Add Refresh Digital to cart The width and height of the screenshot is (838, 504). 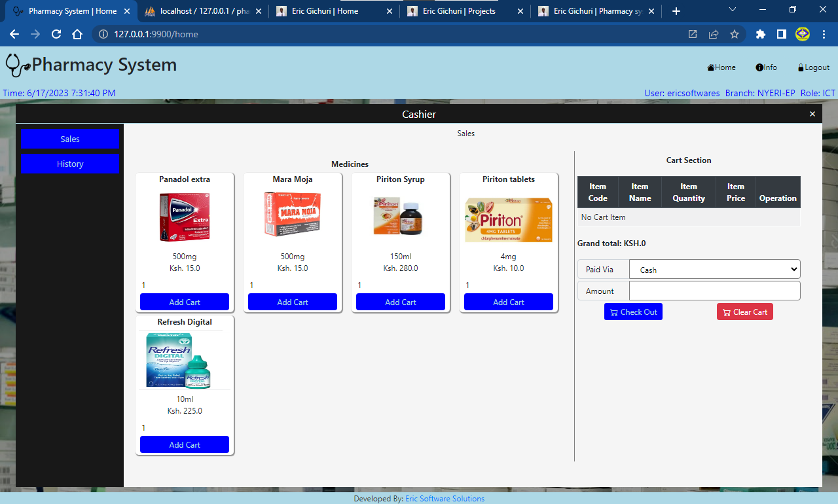[185, 444]
